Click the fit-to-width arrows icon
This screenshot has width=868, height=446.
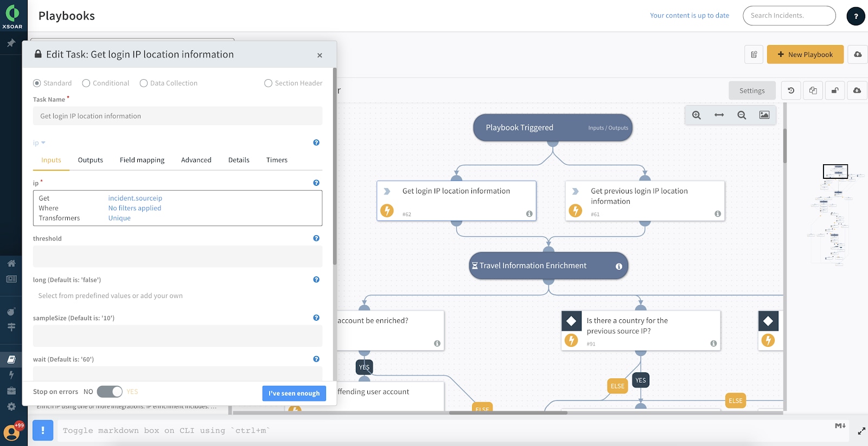[x=719, y=115]
